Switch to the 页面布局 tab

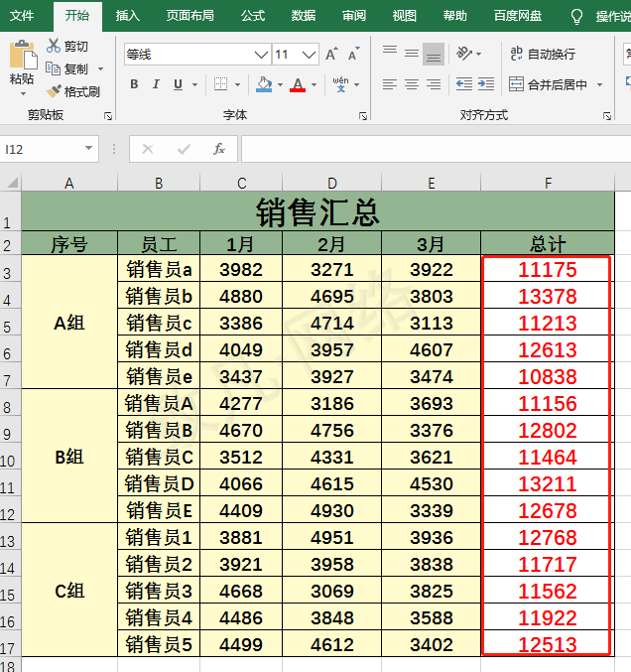coord(190,16)
